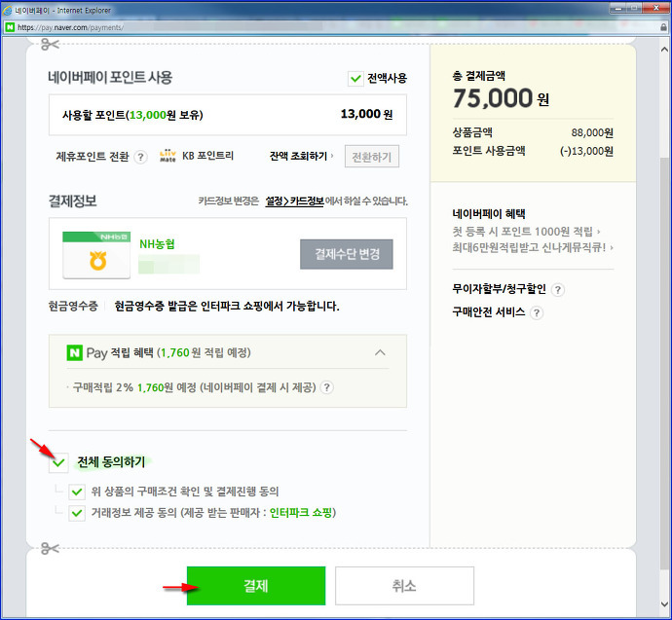Open 첫 등록 시 포인트 1000원 적립 link
This screenshot has height=620, width=672.
[x=526, y=232]
